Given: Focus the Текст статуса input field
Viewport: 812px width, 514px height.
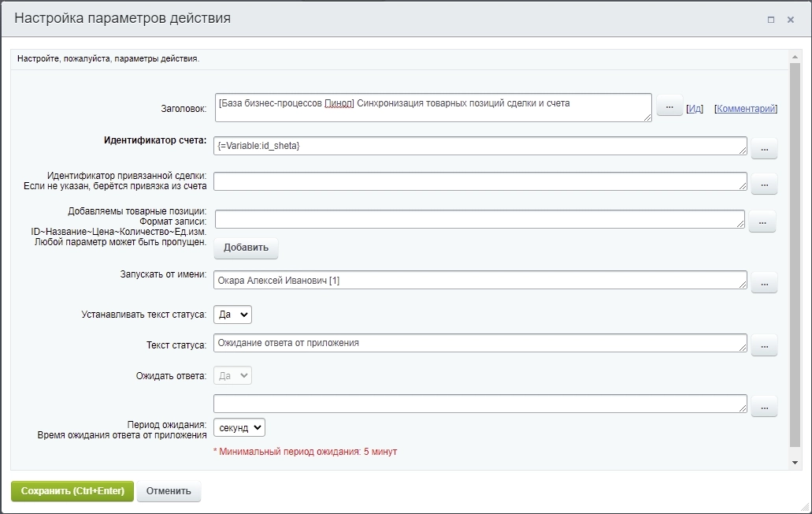Looking at the screenshot, I should coord(480,343).
